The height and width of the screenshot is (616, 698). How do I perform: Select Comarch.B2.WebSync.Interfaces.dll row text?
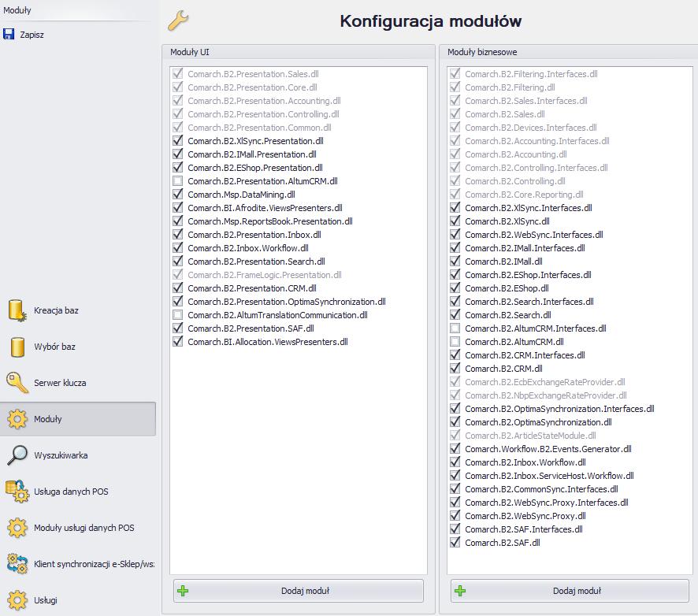(x=533, y=235)
